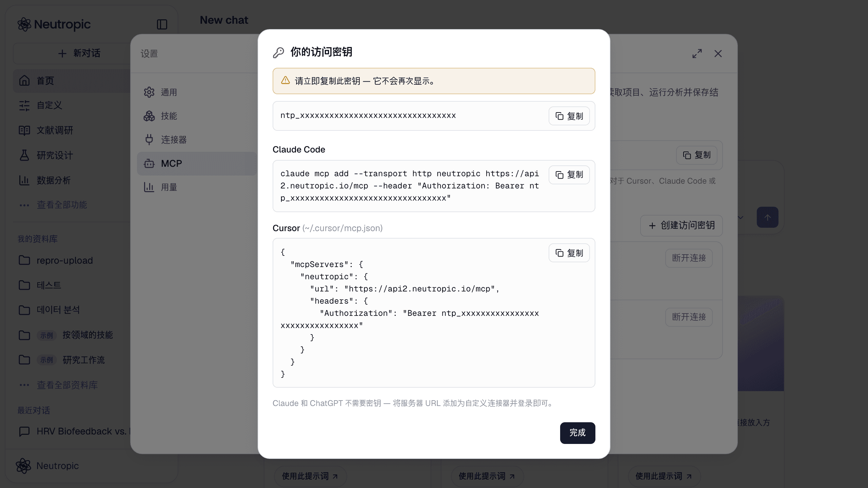Click the rightmost 使用此提示词 link
868x488 pixels.
664,476
